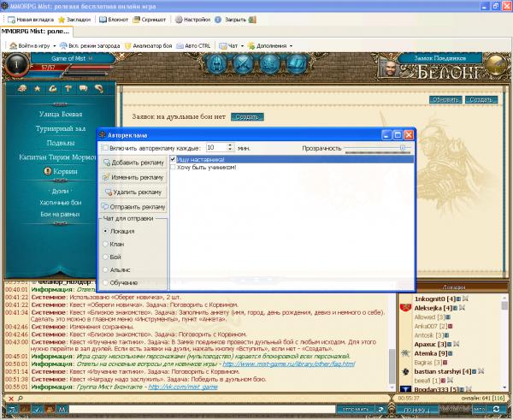Go to Турнирный зал

coord(61,128)
